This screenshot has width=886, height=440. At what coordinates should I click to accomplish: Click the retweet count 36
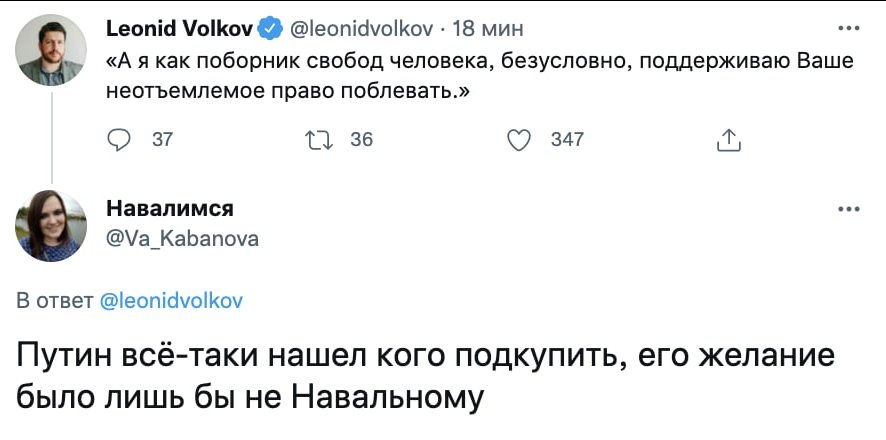[x=362, y=141]
